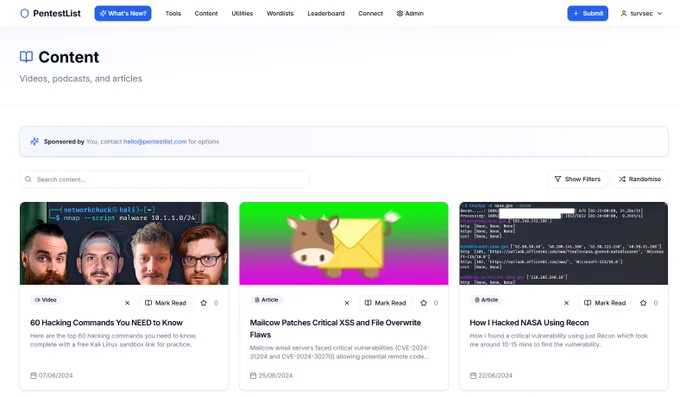Viewport: 680px width, 397px height.
Task: Open Mailcow Patches Critical XSS article title
Action: pos(335,329)
